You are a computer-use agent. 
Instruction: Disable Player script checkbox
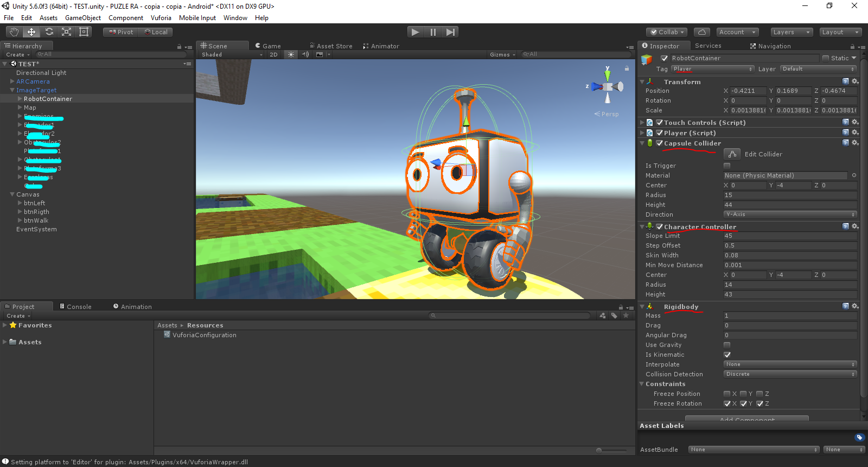point(660,133)
